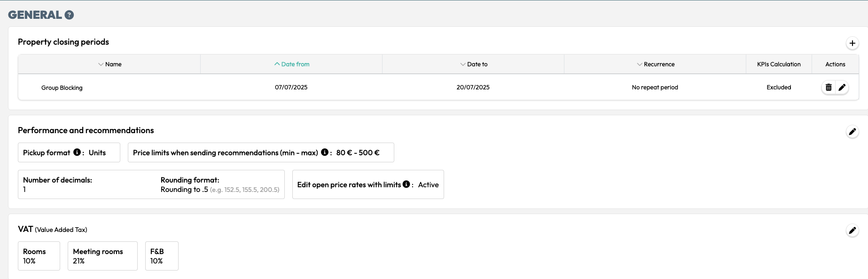The width and height of the screenshot is (868, 279).
Task: Show info about price limits for recommendations
Action: click(x=324, y=152)
